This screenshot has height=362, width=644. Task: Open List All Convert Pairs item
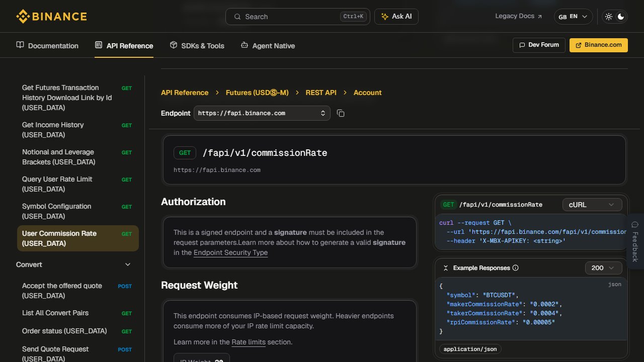(77, 313)
